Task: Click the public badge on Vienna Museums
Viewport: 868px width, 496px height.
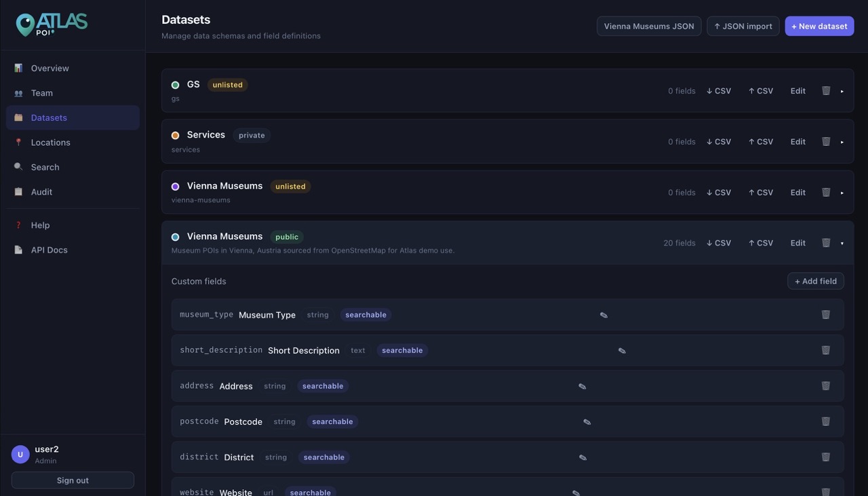Action: (x=287, y=237)
